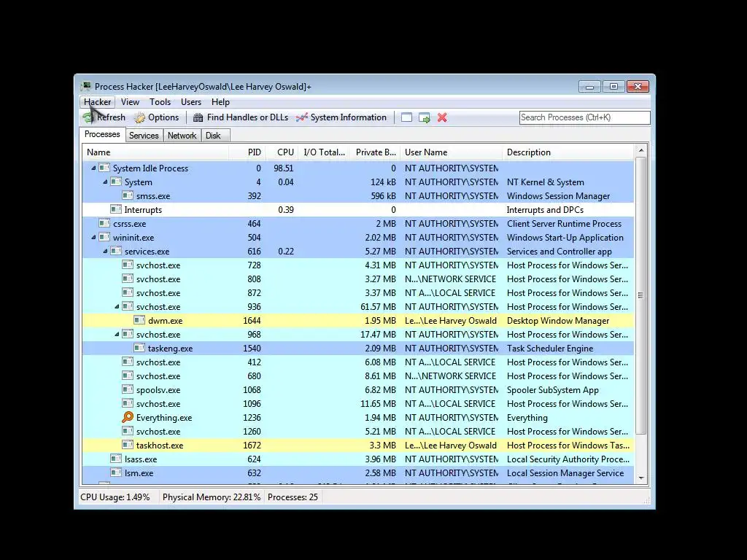Click the vertical scrollbar thumb
Viewport: 747px width, 560px height.
tap(641, 295)
